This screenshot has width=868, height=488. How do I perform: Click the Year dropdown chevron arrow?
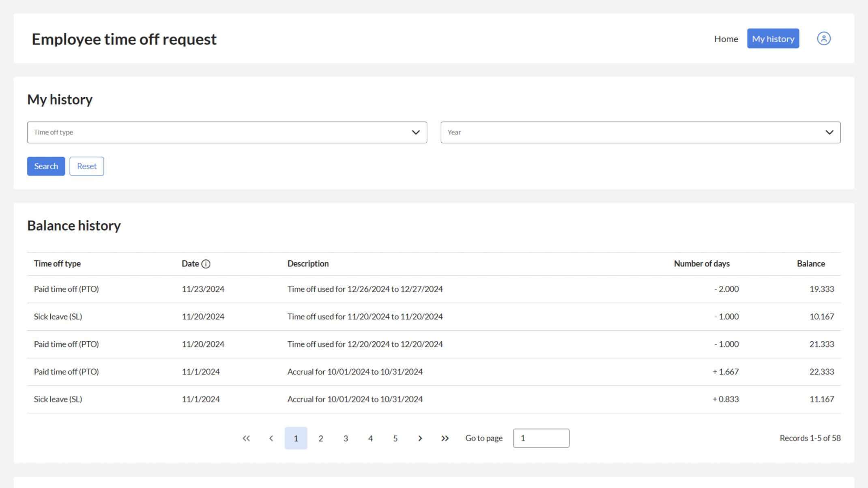(829, 132)
